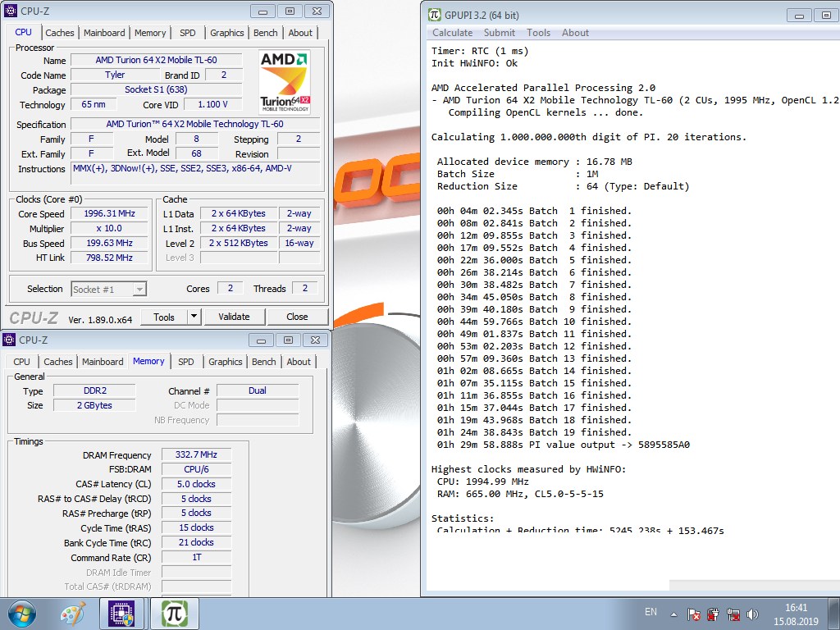Image resolution: width=840 pixels, height=630 pixels.
Task: Click the CPU-Z title bar icon in Memory window
Action: (9, 340)
